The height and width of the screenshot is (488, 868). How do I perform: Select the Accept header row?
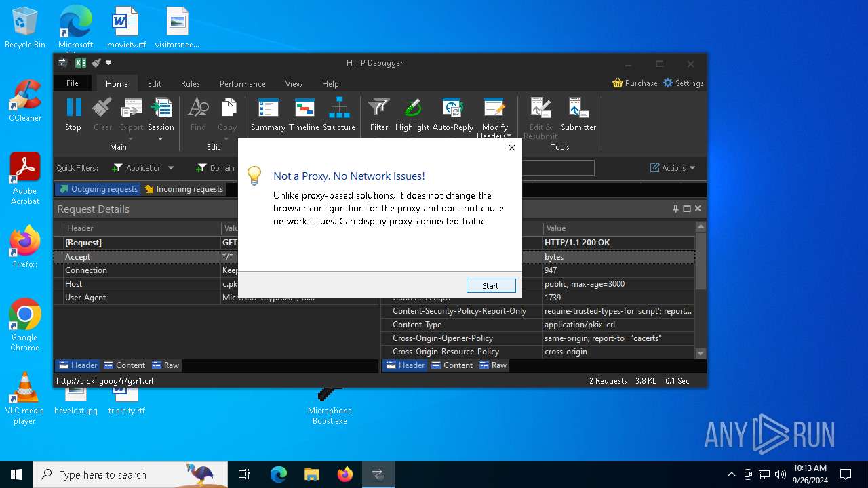pos(216,257)
